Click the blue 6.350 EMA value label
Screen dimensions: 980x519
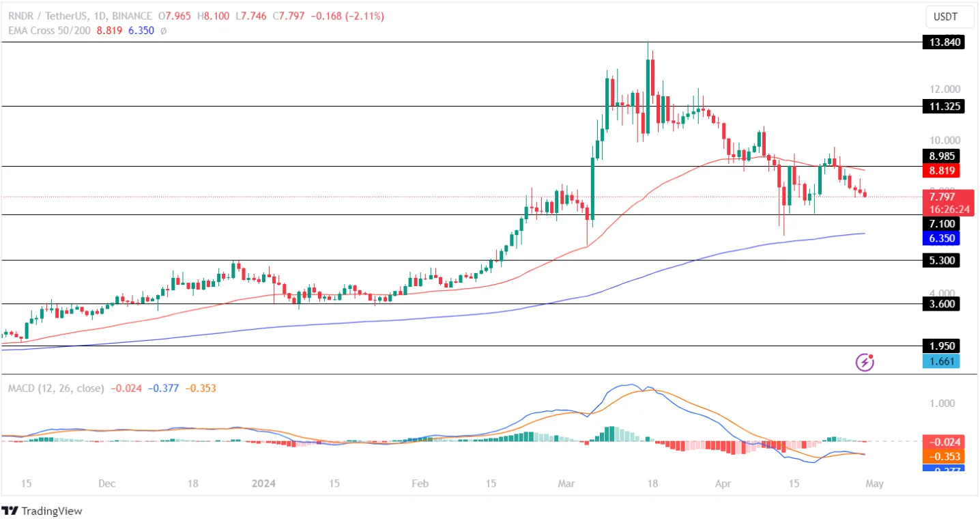pos(941,238)
